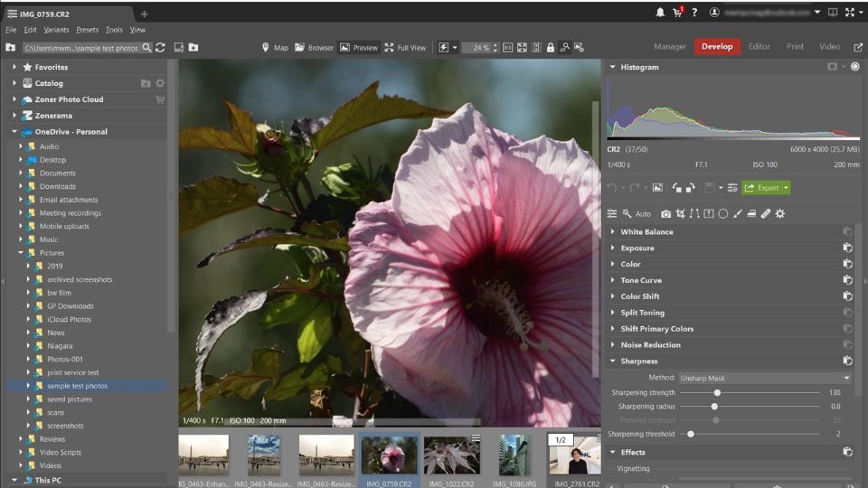This screenshot has height=488, width=868.
Task: Open the develop settings gear icon
Action: click(x=780, y=213)
